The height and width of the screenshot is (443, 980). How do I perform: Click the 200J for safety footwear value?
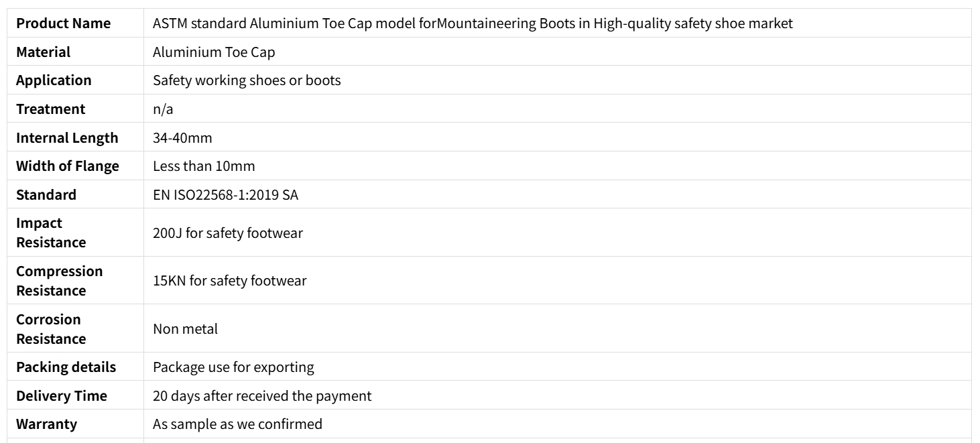(x=228, y=233)
